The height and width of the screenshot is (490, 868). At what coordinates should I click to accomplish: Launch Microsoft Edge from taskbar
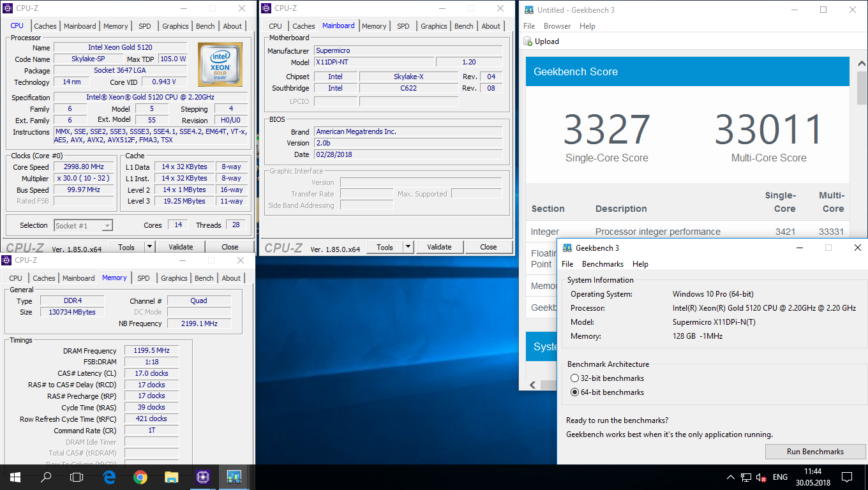coord(109,477)
